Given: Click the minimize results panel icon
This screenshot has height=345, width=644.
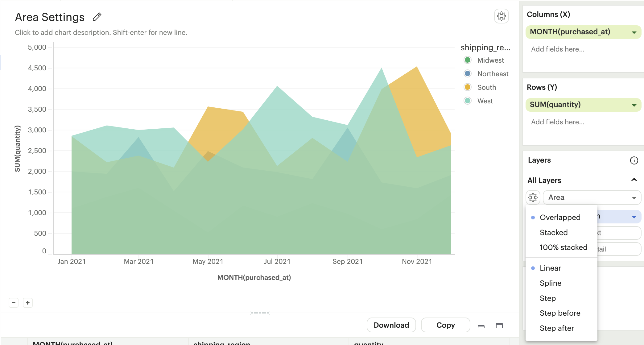Looking at the screenshot, I should point(481,326).
